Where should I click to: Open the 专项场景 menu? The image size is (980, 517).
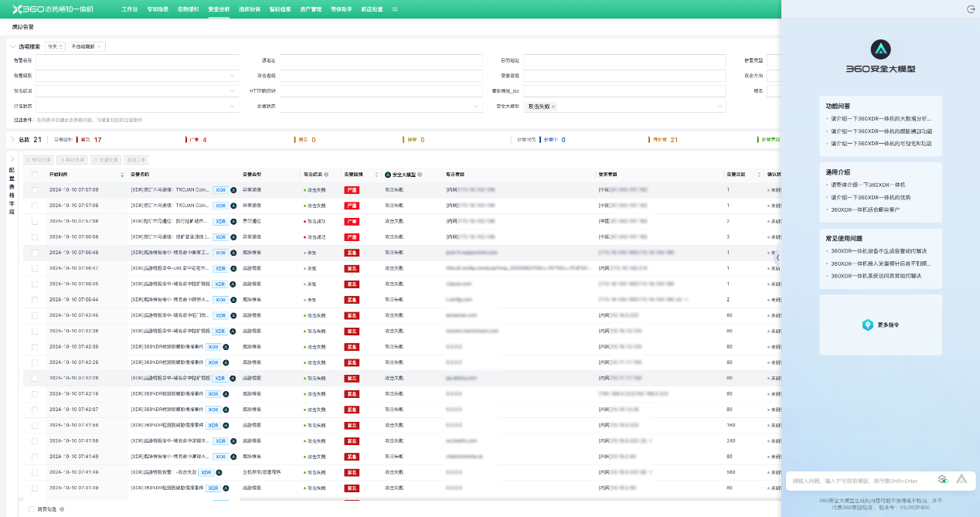(x=157, y=9)
